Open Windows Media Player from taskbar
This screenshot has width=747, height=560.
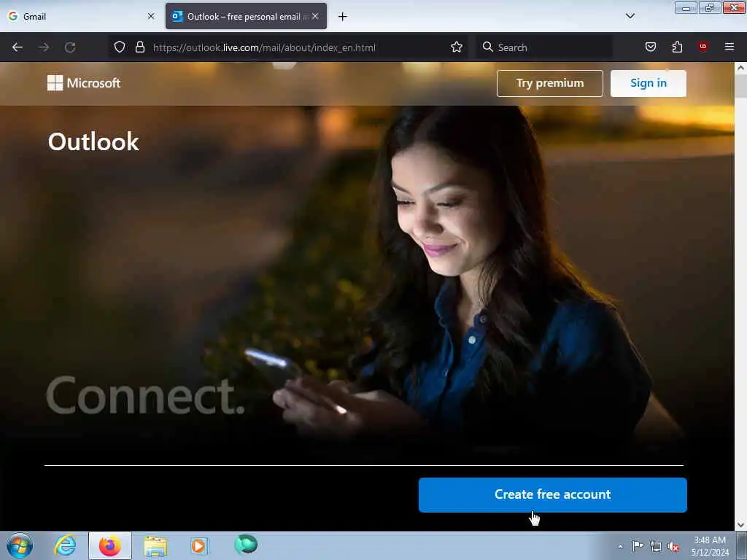coord(200,545)
